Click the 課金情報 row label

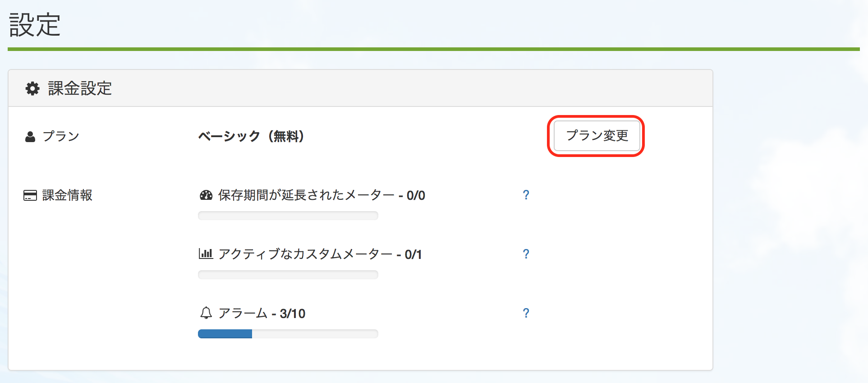(x=67, y=195)
